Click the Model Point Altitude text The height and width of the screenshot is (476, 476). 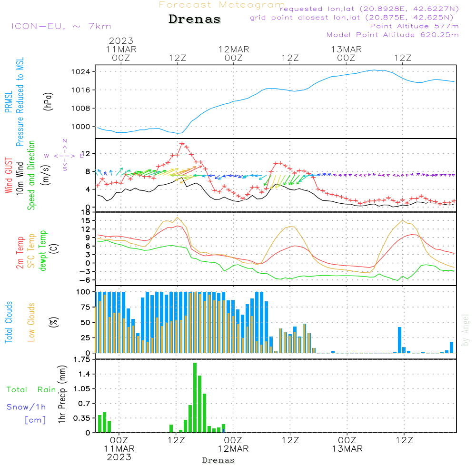pos(393,35)
